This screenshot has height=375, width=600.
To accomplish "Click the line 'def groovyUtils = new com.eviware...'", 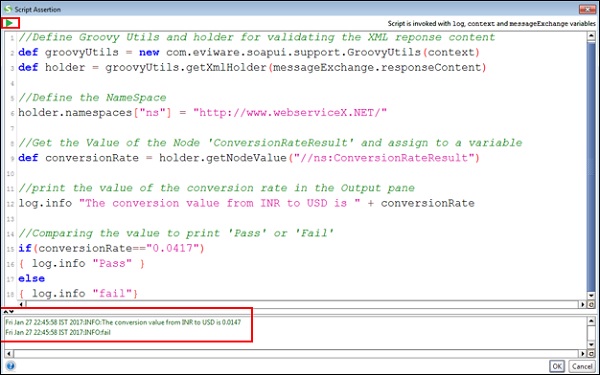I will pyautogui.click(x=249, y=52).
